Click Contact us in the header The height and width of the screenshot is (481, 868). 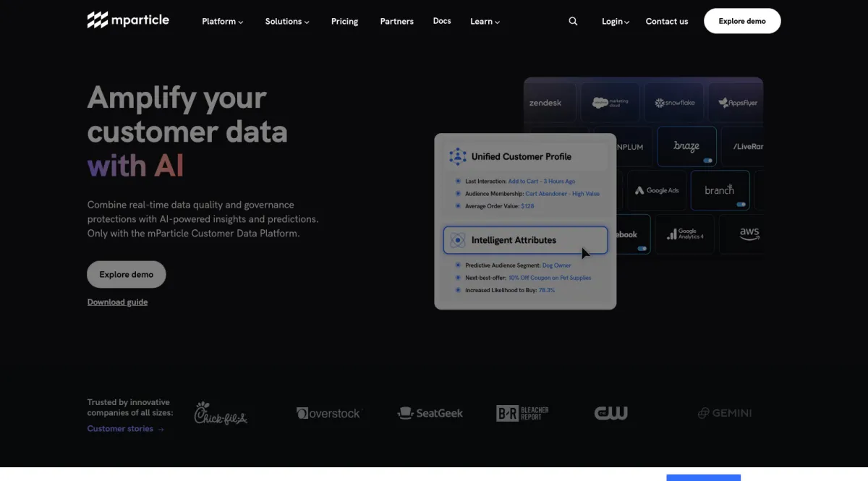pyautogui.click(x=667, y=22)
